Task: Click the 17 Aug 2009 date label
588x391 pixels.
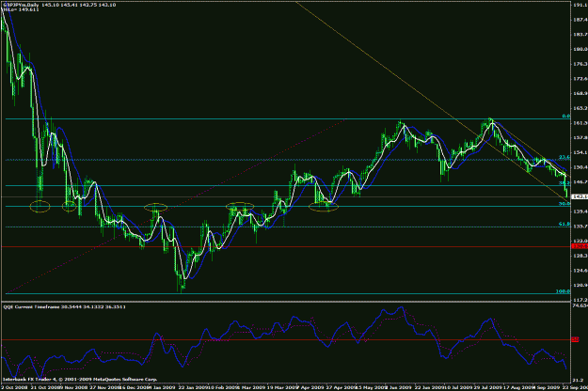Action: (x=517, y=388)
